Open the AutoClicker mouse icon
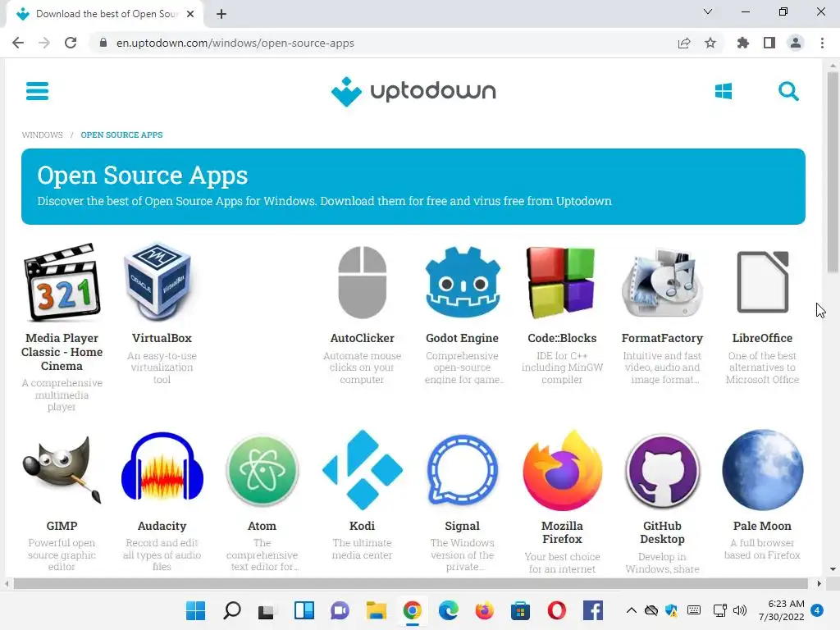 [x=362, y=282]
